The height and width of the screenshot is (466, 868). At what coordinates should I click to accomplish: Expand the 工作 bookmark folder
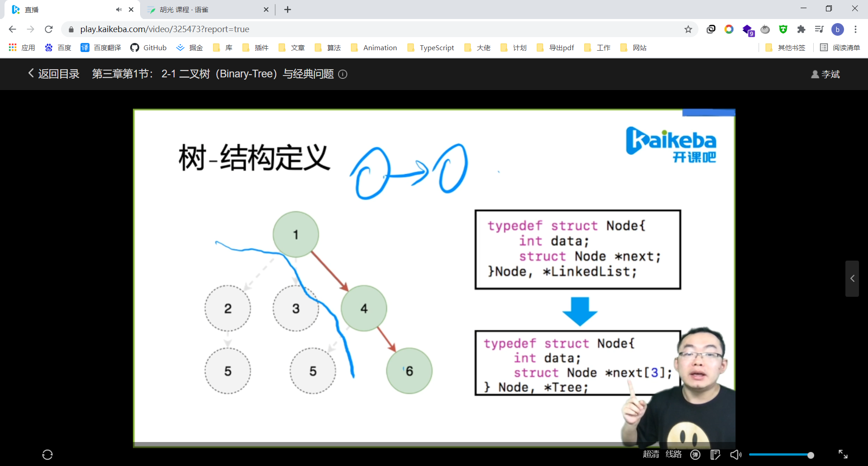[597, 48]
